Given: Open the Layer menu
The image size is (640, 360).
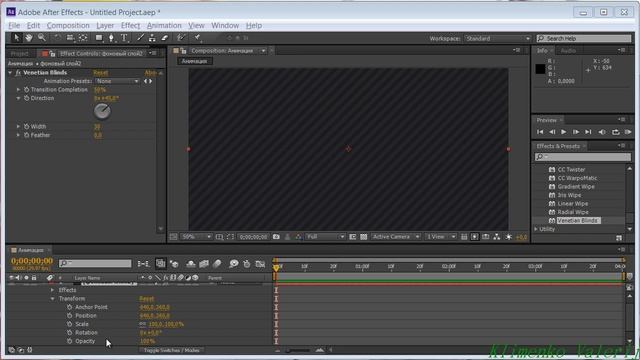Looking at the screenshot, I should click(105, 25).
